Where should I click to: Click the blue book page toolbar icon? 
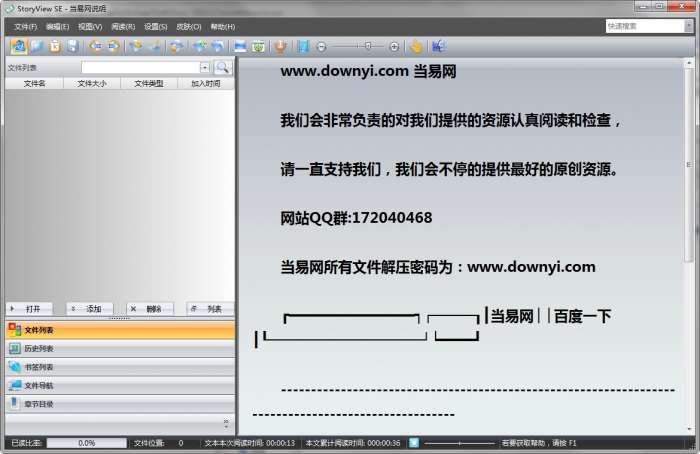pyautogui.click(x=303, y=46)
